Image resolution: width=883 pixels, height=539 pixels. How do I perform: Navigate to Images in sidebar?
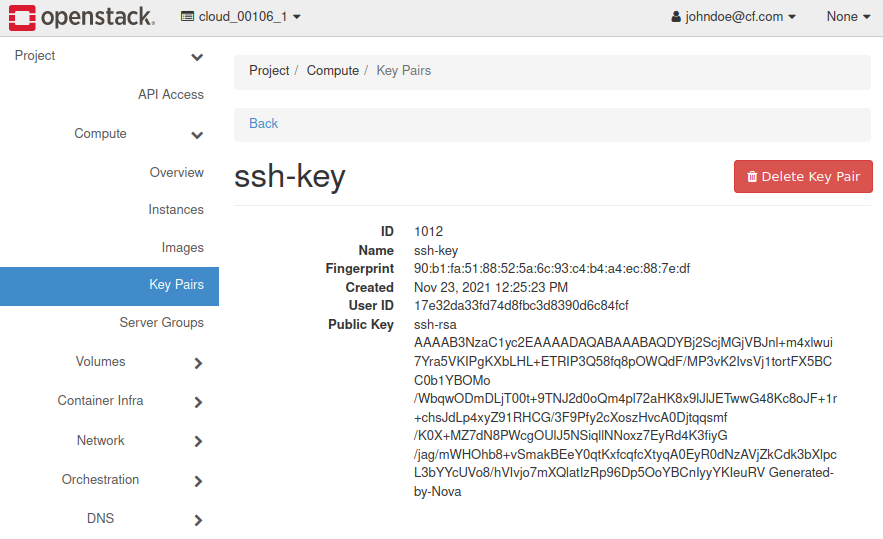(182, 248)
